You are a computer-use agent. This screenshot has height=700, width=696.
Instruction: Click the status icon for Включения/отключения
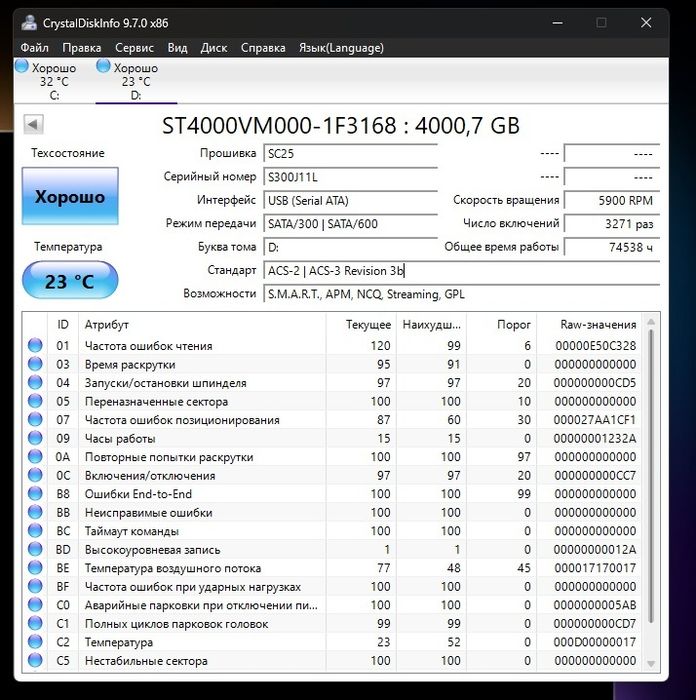click(35, 475)
